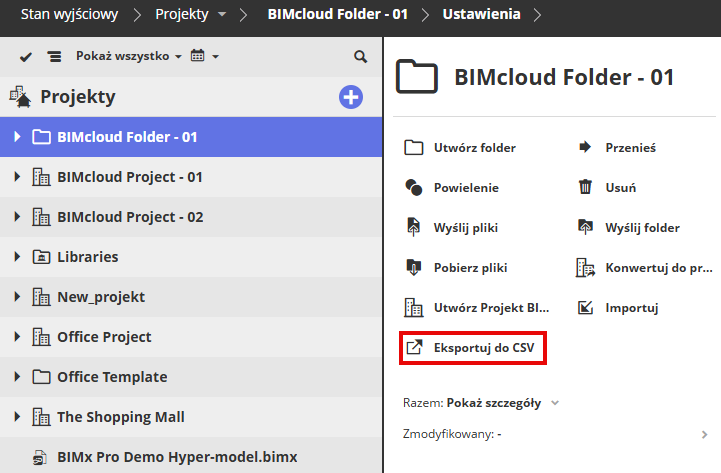Click Pobierz pliki label
721x473 pixels.
(x=470, y=268)
